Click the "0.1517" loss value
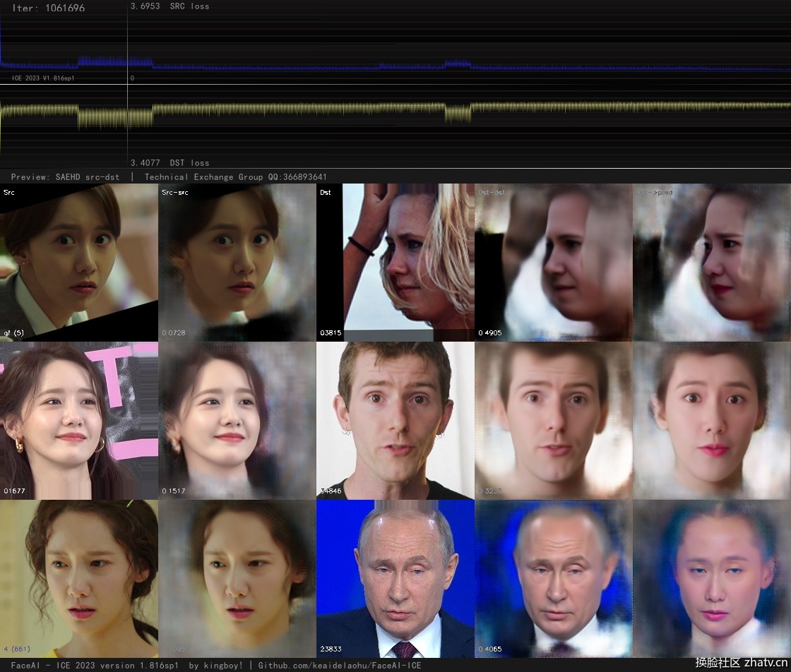Image resolution: width=791 pixels, height=672 pixels. click(x=174, y=491)
